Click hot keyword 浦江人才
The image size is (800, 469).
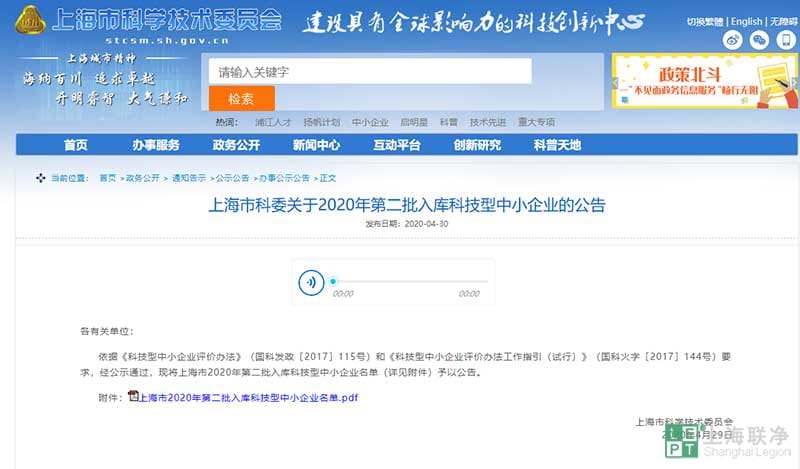[273, 122]
